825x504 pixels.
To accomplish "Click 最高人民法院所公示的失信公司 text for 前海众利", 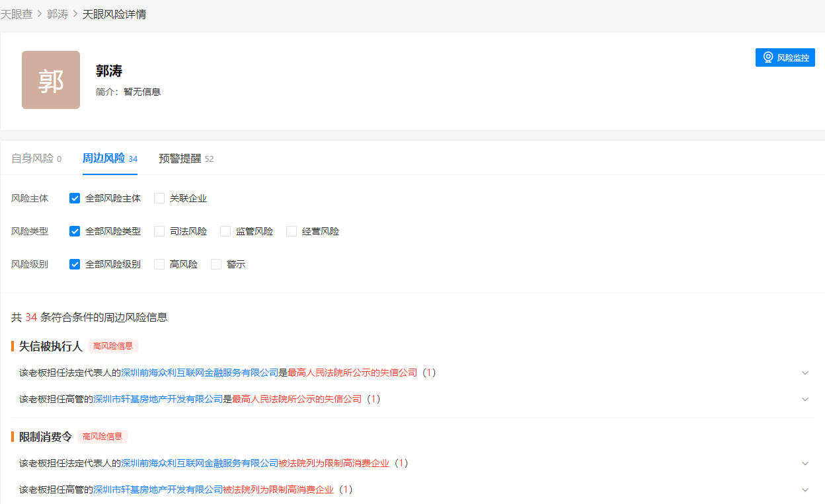I will (352, 373).
